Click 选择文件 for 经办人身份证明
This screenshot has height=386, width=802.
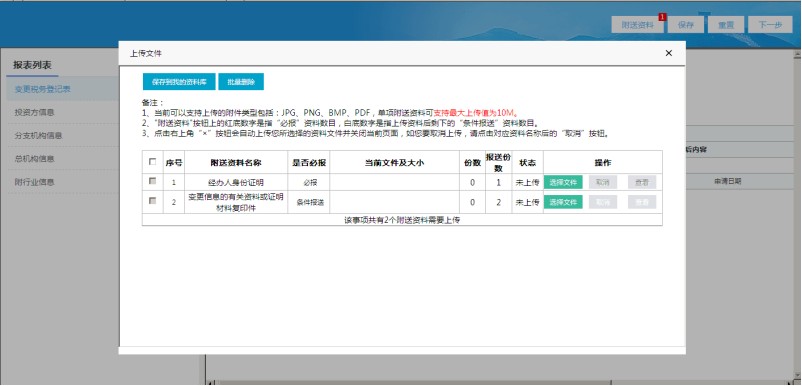[x=563, y=182]
